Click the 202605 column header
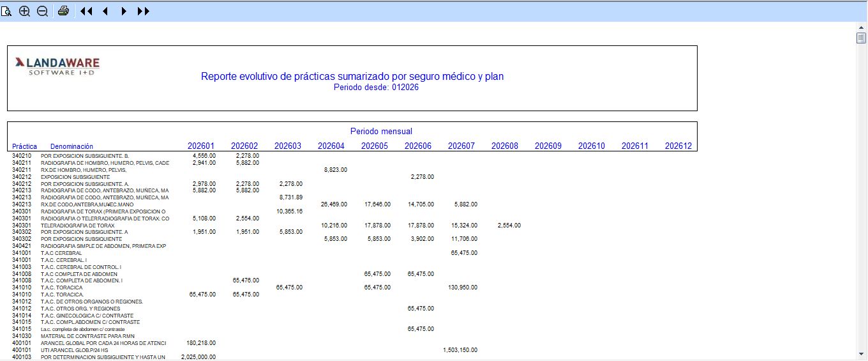The width and height of the screenshot is (868, 361). point(375,146)
